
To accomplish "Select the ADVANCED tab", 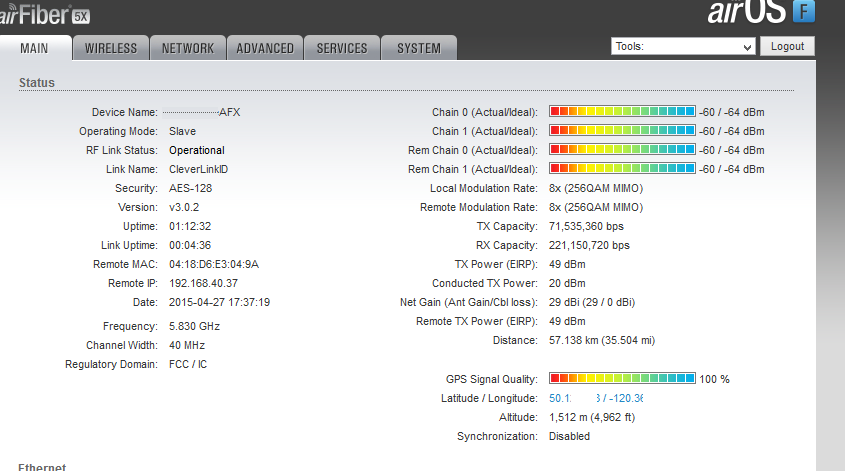I will tap(265, 48).
